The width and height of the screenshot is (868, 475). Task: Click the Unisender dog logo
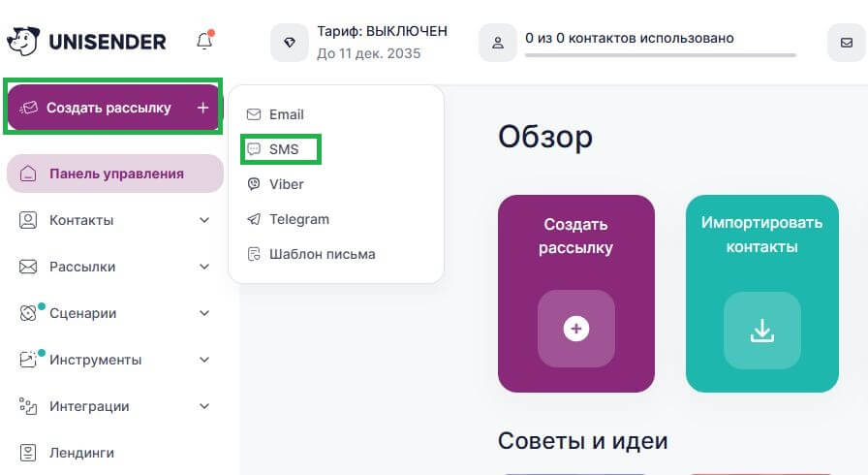coord(22,41)
